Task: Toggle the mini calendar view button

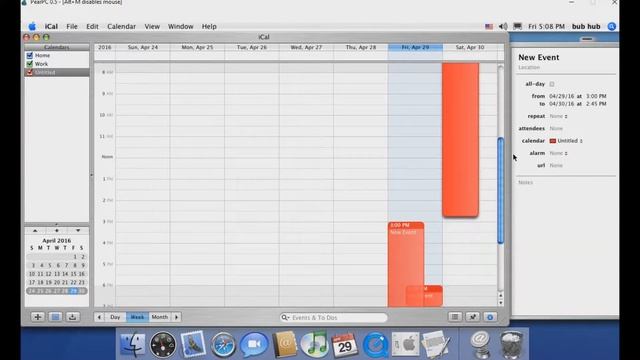Action: coord(55,317)
